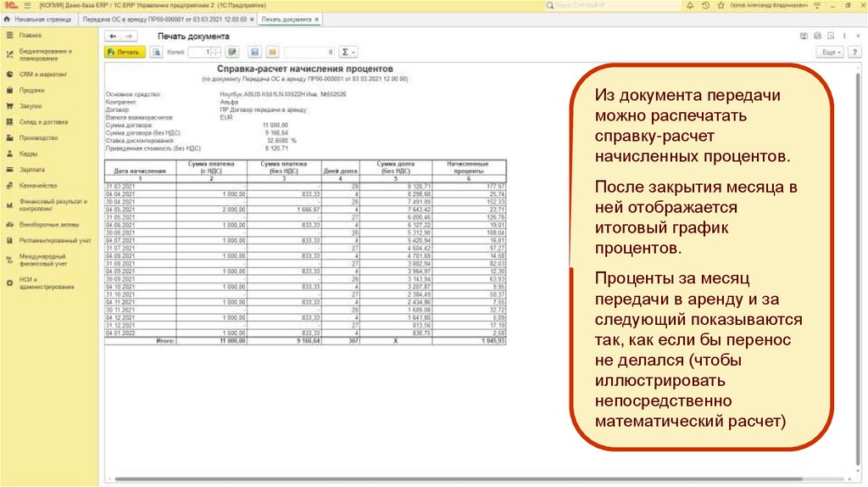Open print preview magnifier icon
868x487 pixels.
click(157, 52)
